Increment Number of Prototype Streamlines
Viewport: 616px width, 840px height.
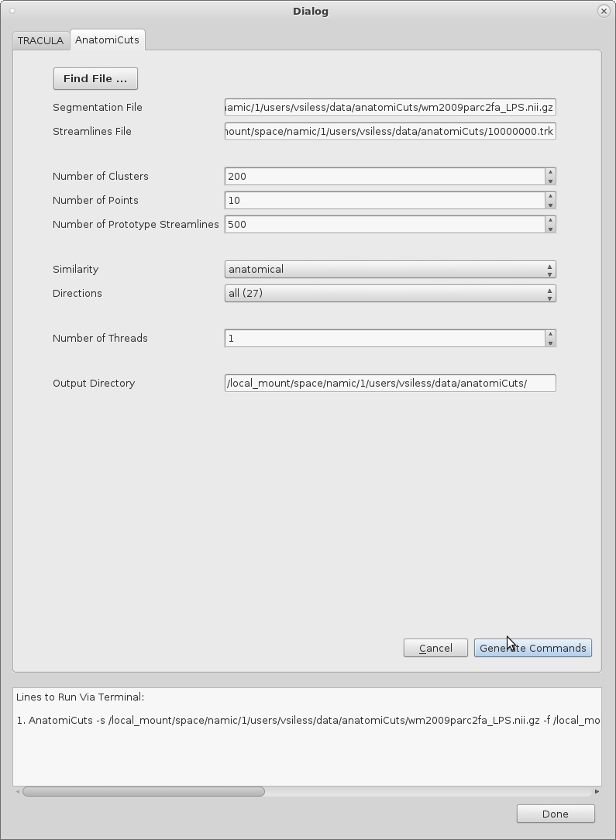550,220
